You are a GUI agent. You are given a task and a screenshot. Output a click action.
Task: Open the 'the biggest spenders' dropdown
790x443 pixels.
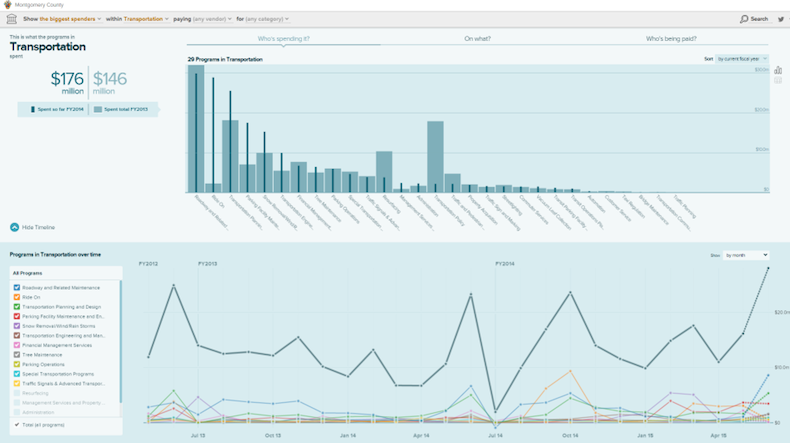pyautogui.click(x=70, y=19)
